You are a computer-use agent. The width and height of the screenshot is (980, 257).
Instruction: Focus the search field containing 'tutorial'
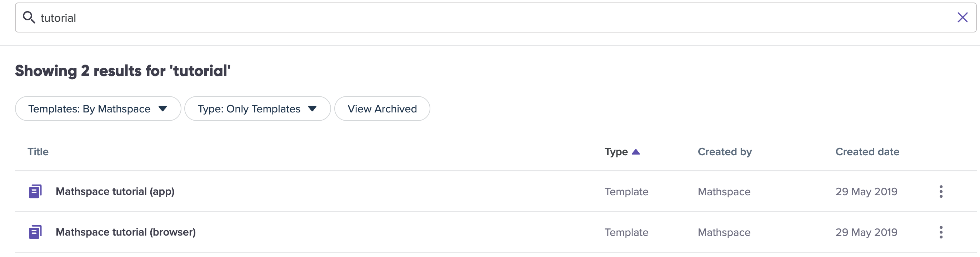point(495,17)
